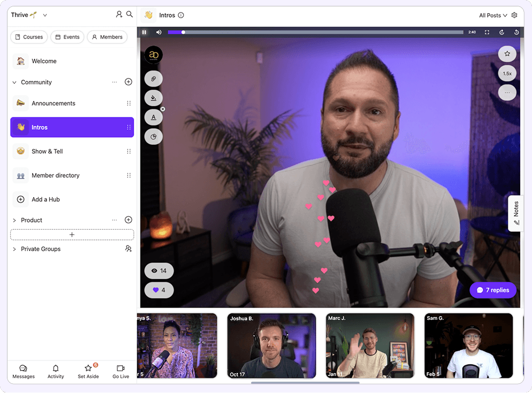Expand the Product section
Viewport: 532px width, 393px height.
14,221
